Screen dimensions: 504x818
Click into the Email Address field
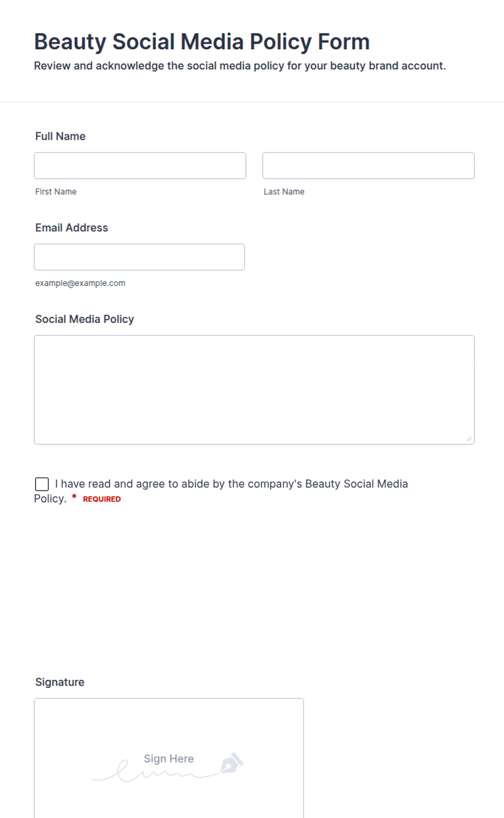(x=139, y=257)
